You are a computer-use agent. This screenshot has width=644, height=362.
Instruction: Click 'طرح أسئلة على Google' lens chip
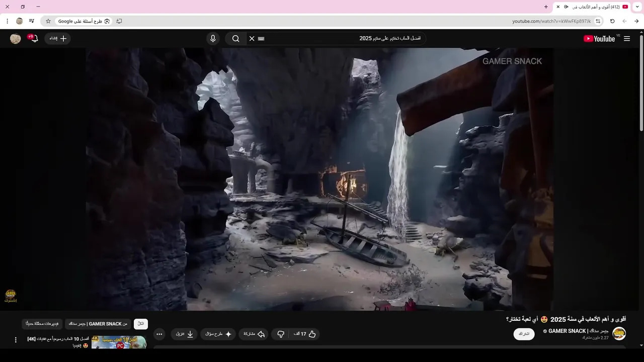coord(83,21)
